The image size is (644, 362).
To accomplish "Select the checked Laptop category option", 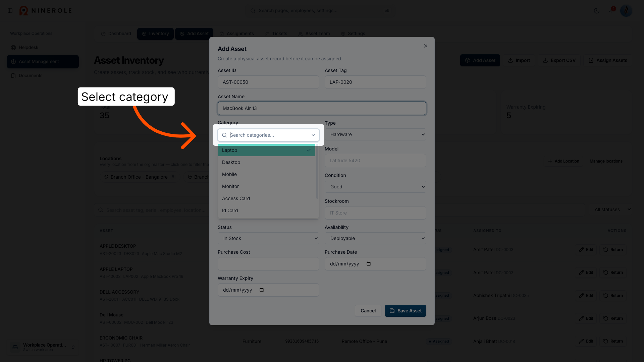I will [267, 150].
